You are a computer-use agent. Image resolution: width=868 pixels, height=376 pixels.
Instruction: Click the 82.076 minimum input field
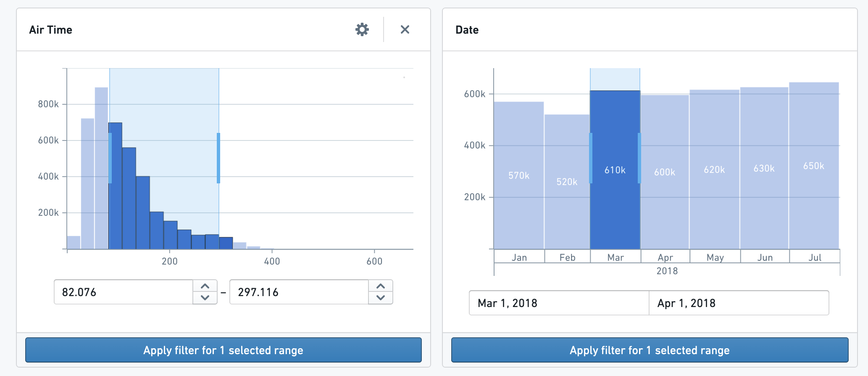[x=124, y=292]
